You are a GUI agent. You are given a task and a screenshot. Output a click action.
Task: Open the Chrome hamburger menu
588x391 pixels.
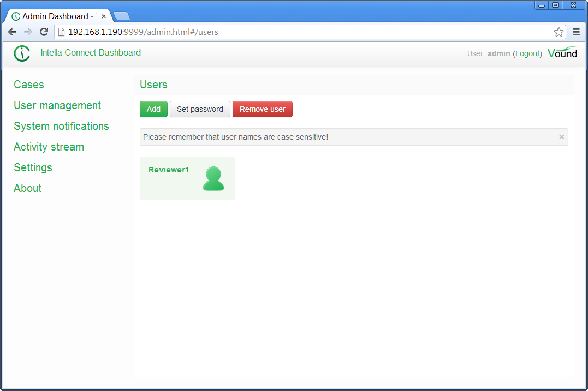tap(576, 32)
